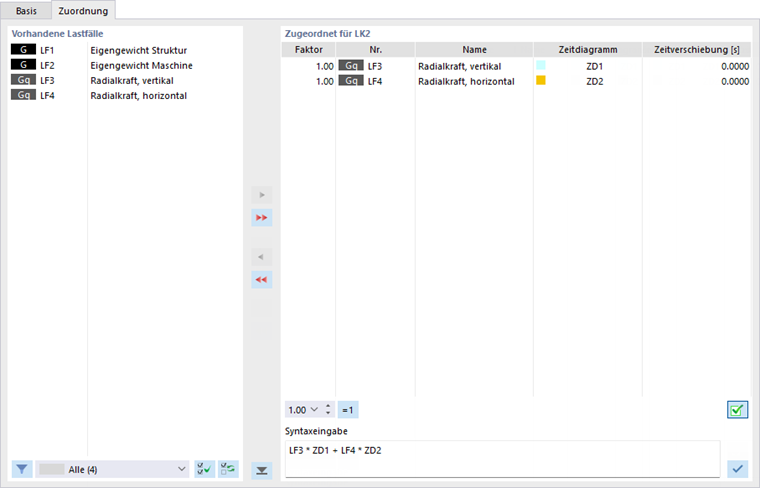760x488 pixels.
Task: Increase the factor with stepper arrows
Action: tap(328, 407)
